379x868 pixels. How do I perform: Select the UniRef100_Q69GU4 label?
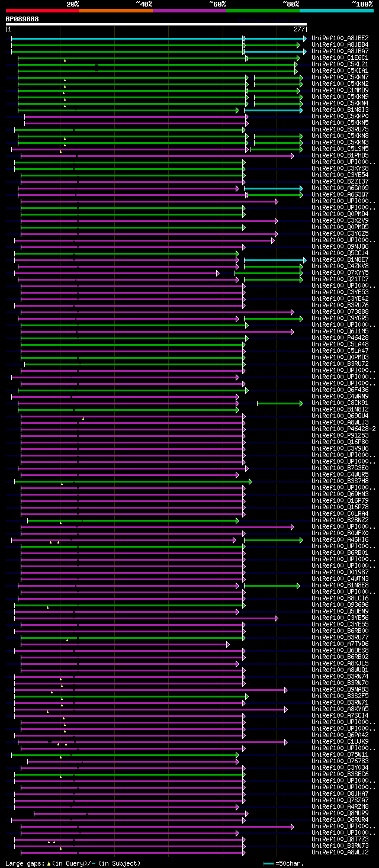340,416
